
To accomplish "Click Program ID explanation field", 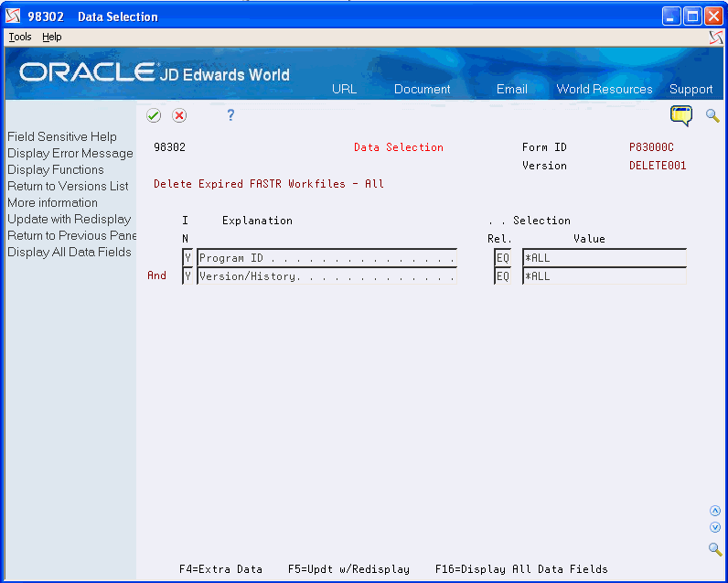I will [x=327, y=258].
